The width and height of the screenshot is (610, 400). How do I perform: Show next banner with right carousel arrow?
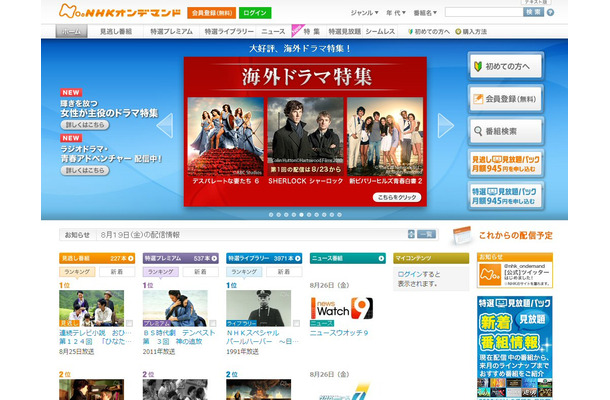tap(445, 125)
